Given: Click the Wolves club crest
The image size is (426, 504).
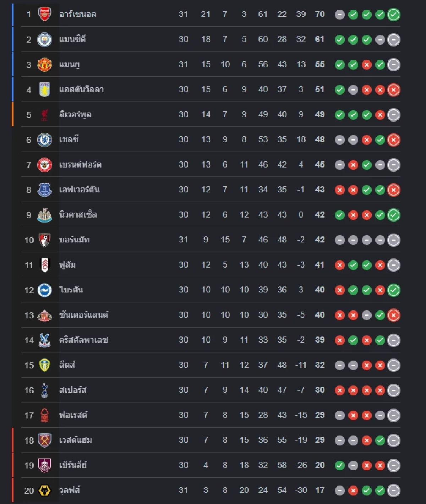Looking at the screenshot, I should tap(44, 491).
